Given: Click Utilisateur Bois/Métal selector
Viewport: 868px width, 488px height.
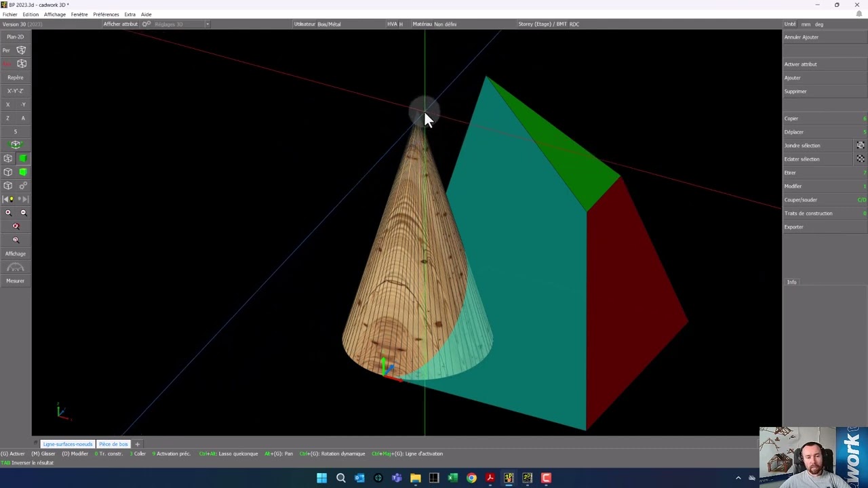Looking at the screenshot, I should click(x=317, y=24).
